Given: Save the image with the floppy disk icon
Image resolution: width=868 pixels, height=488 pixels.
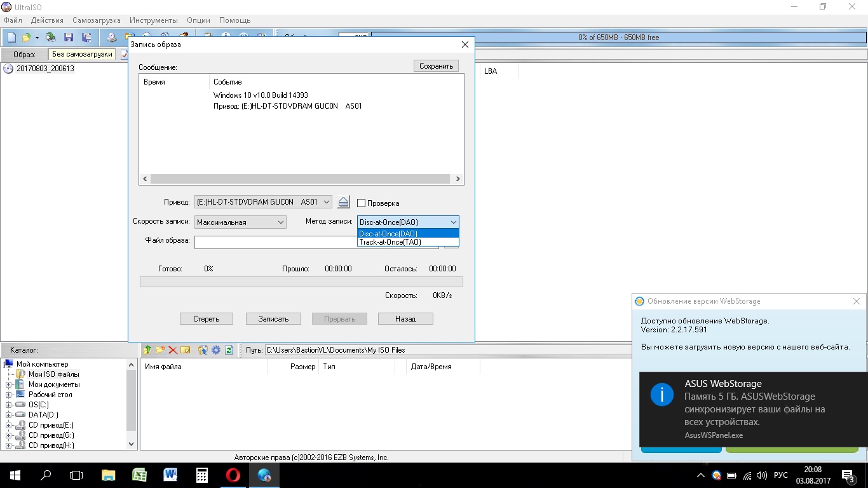Looking at the screenshot, I should (x=69, y=37).
